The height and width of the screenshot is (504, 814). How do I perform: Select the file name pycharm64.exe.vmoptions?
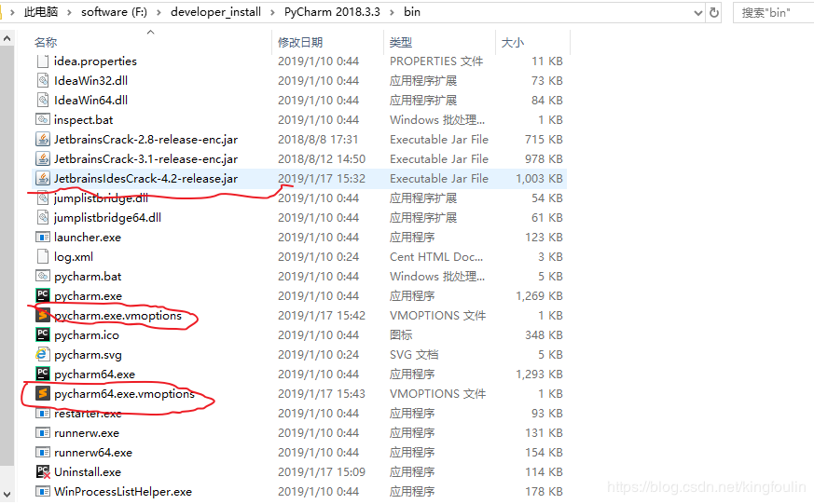click(124, 394)
